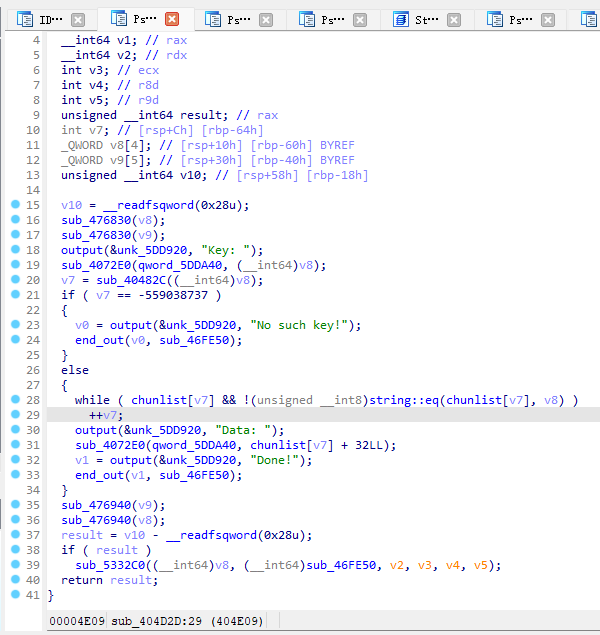Click the pseudocode icon on the active Ps tab
Image resolution: width=600 pixels, height=635 pixels.
119,19
